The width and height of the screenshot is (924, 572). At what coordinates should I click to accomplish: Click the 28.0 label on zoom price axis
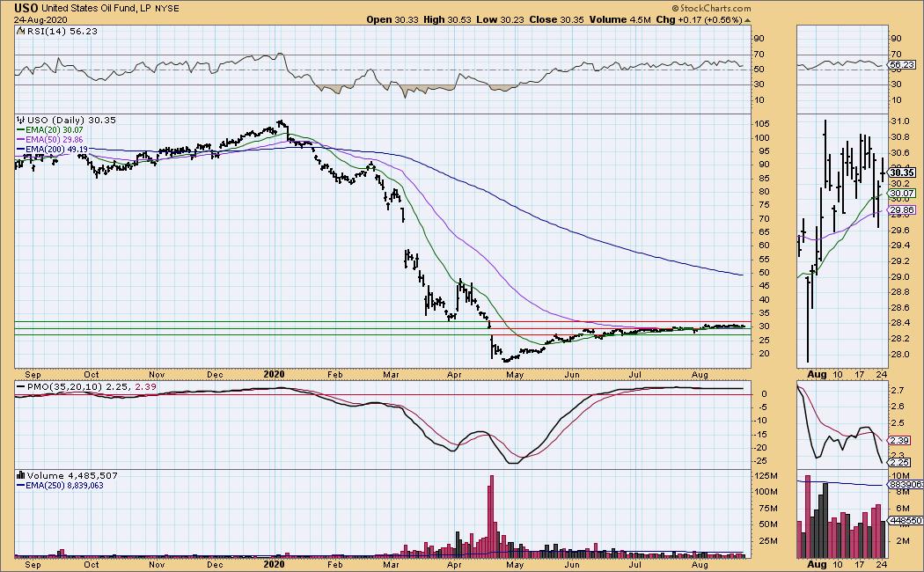tap(900, 354)
